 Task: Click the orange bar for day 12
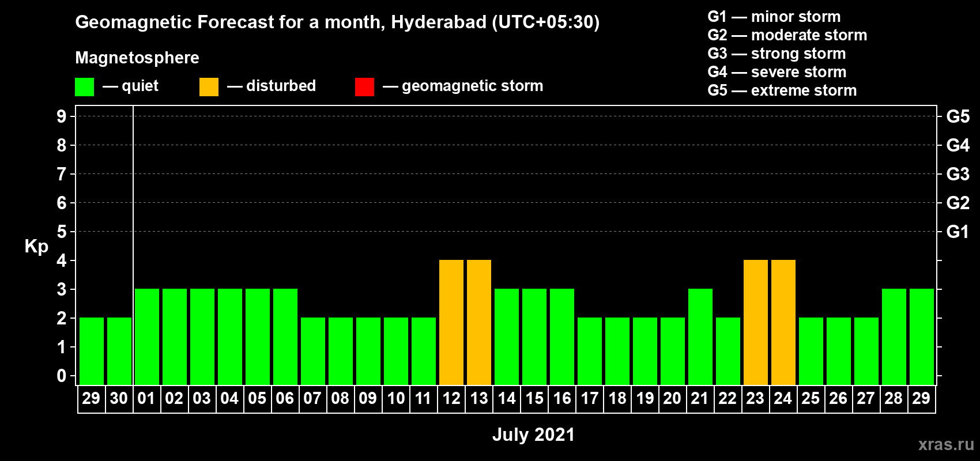pyautogui.click(x=451, y=322)
